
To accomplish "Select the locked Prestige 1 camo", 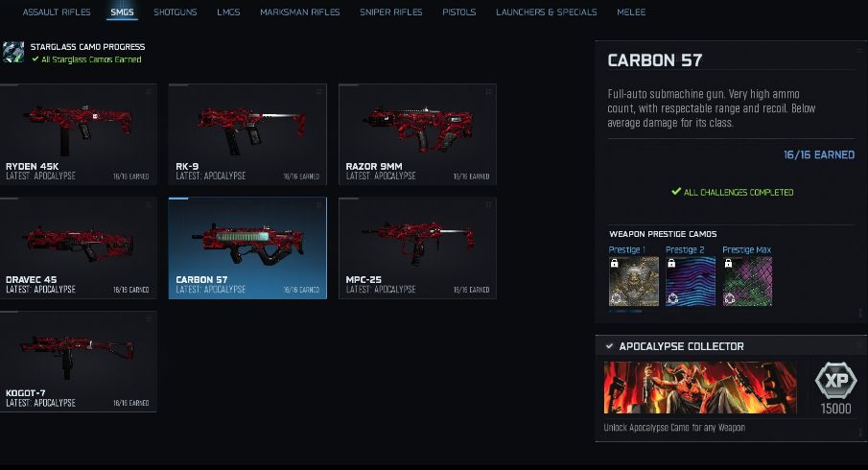I will click(634, 281).
